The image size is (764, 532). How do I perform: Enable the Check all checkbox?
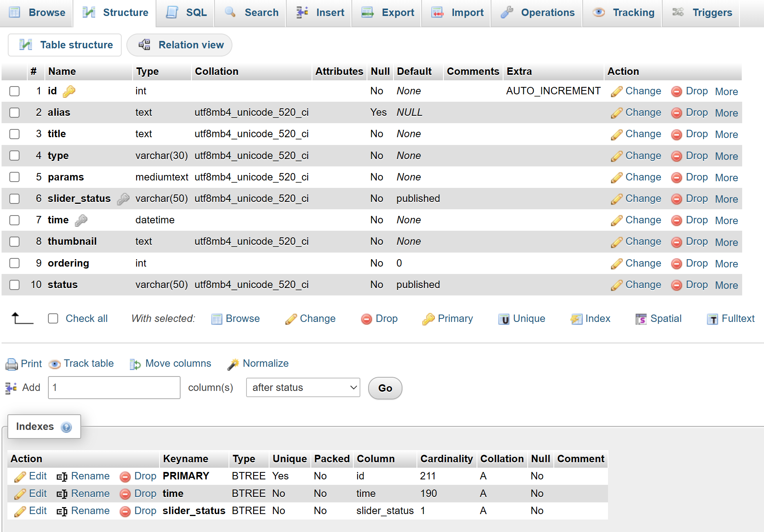pyautogui.click(x=53, y=319)
